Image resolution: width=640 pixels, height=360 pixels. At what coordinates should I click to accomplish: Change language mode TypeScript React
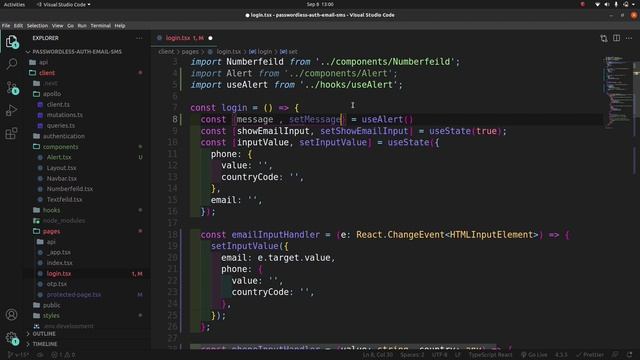(x=490, y=355)
